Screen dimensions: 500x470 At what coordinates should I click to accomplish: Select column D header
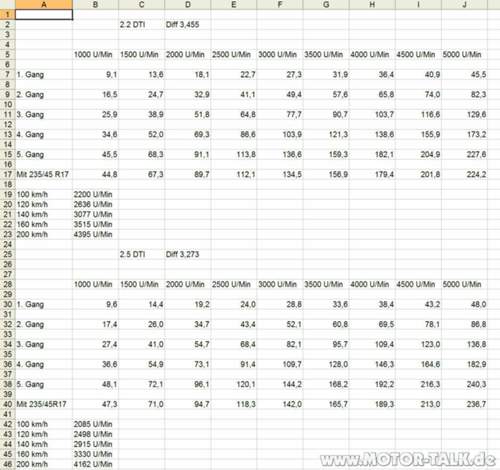click(x=188, y=4)
